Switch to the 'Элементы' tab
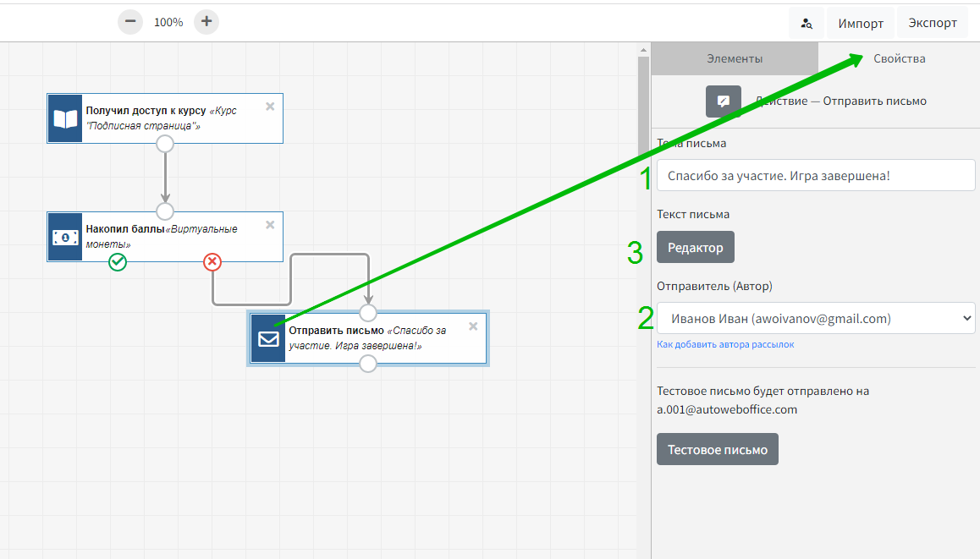This screenshot has width=980, height=559. point(735,58)
